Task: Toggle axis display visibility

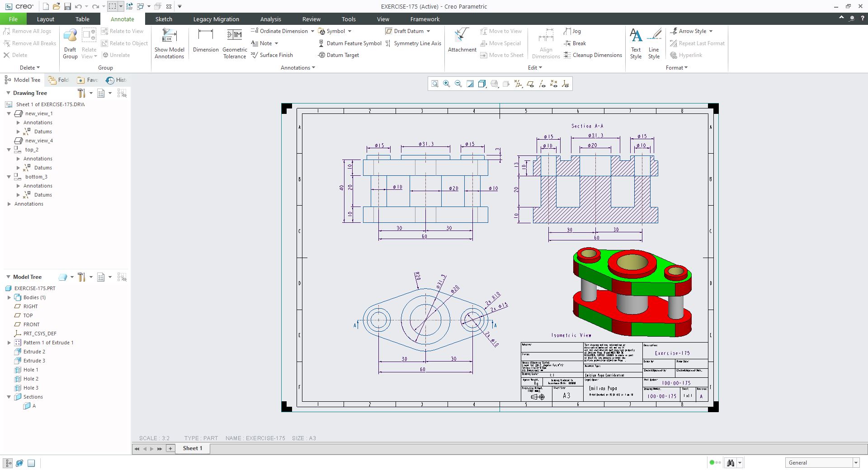Action: coord(542,84)
